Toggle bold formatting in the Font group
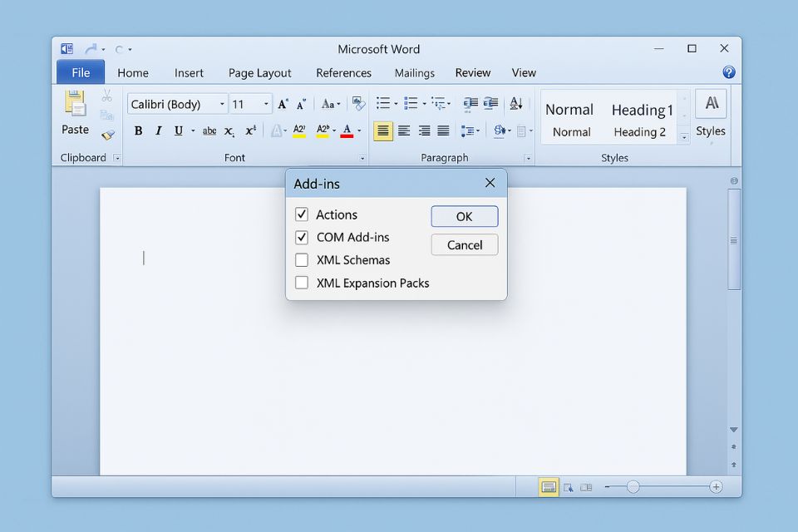This screenshot has height=532, width=798. 138,131
